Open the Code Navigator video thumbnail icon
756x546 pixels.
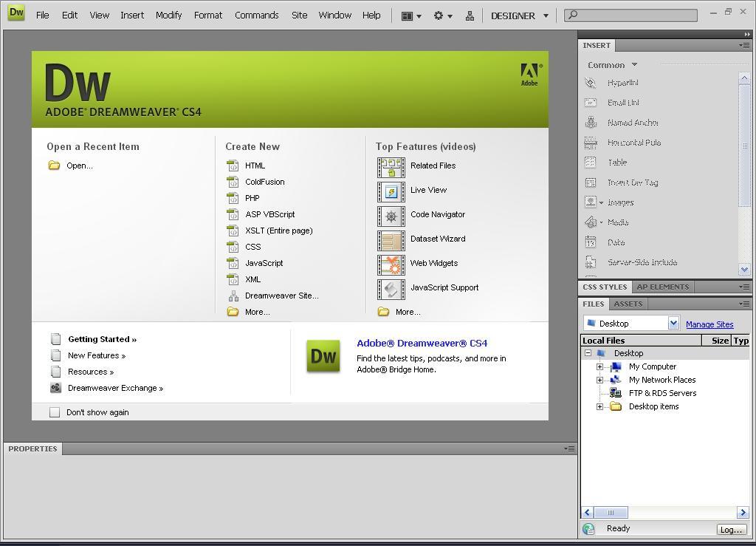[391, 215]
